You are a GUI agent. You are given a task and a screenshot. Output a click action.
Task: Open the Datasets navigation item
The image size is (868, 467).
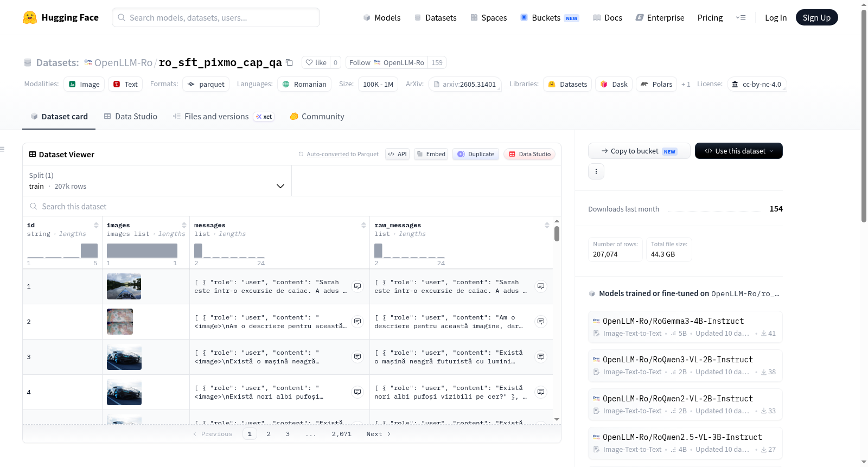click(x=435, y=17)
